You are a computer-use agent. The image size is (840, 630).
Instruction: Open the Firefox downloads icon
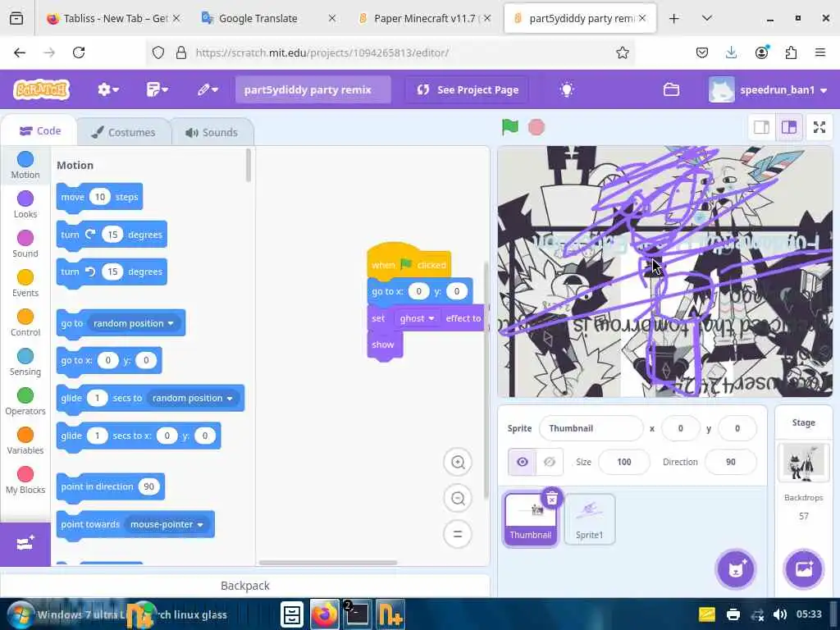point(731,52)
